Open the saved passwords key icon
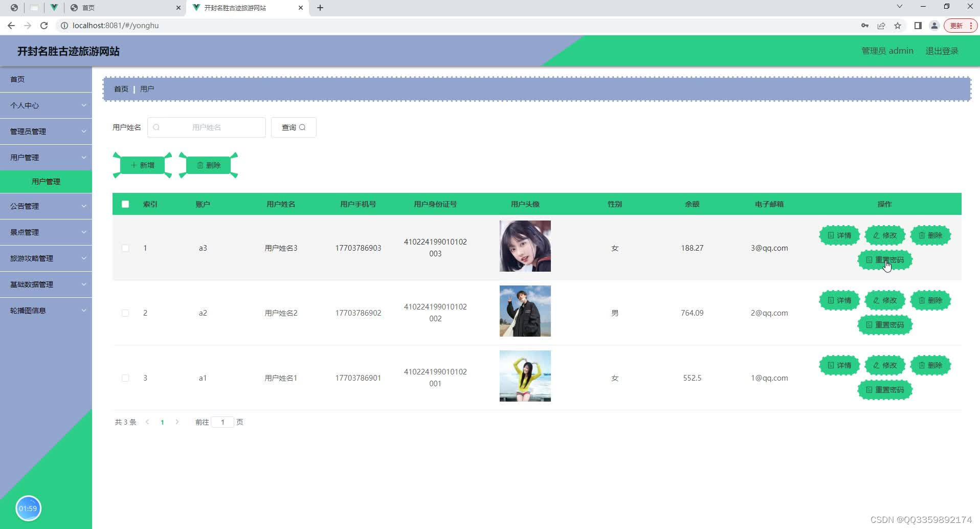The image size is (980, 529). click(x=865, y=26)
